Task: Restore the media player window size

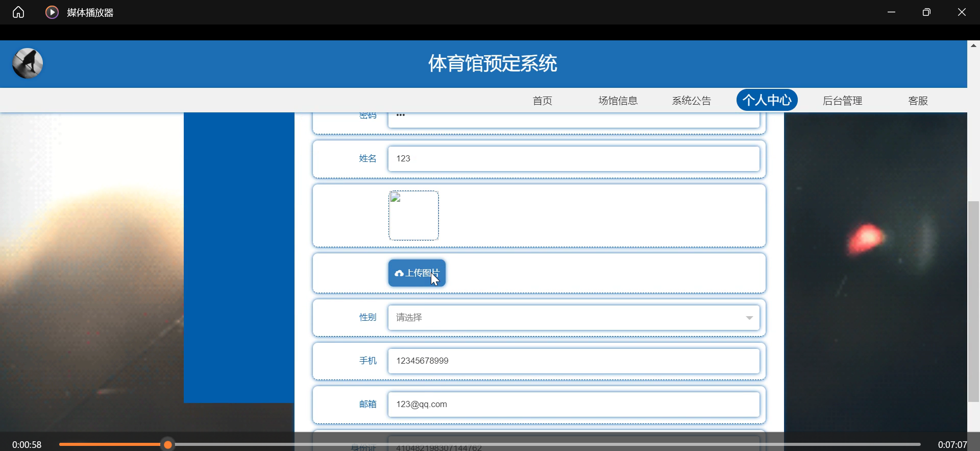Action: tap(926, 12)
